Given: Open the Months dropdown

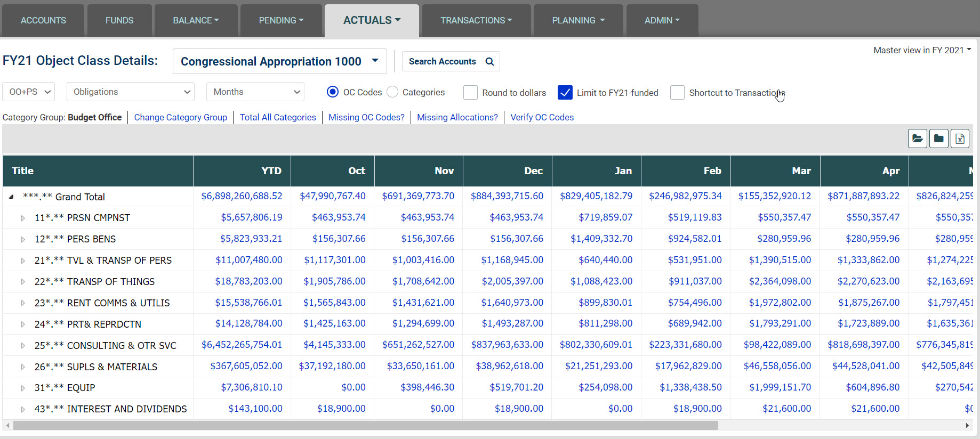Looking at the screenshot, I should pos(255,92).
